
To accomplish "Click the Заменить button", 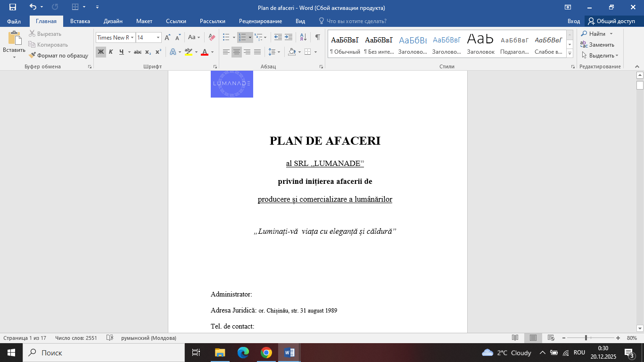I will click(597, 45).
